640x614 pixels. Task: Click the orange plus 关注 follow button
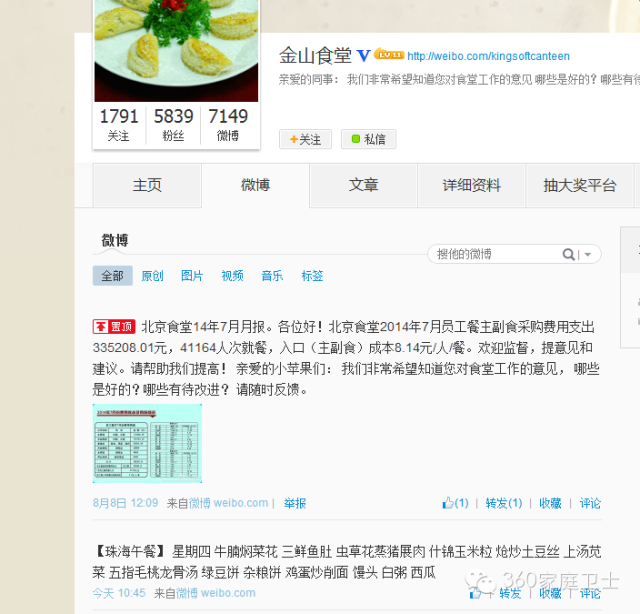coord(305,139)
